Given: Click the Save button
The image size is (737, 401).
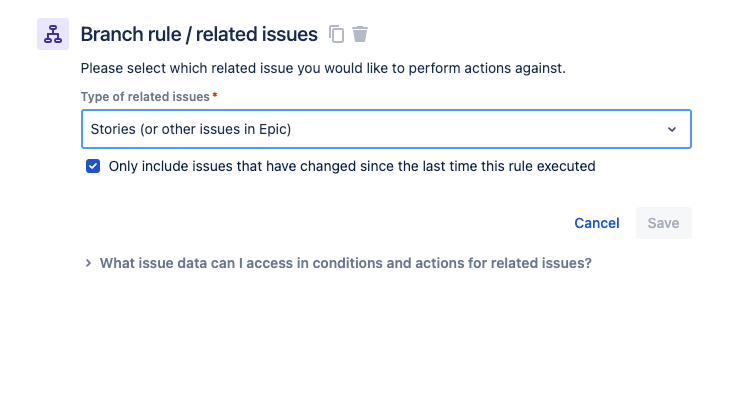Looking at the screenshot, I should 664,223.
